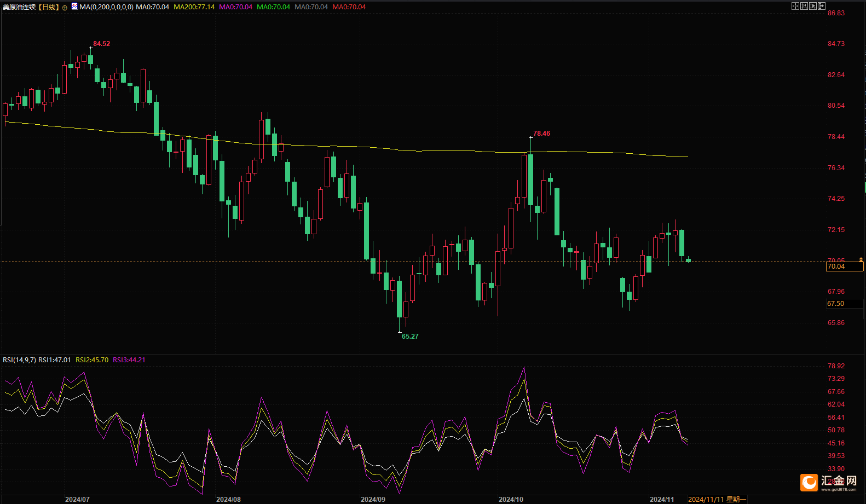866x504 pixels.
Task: Click the 2024/11/11 星期一 current date label
Action: [x=716, y=500]
